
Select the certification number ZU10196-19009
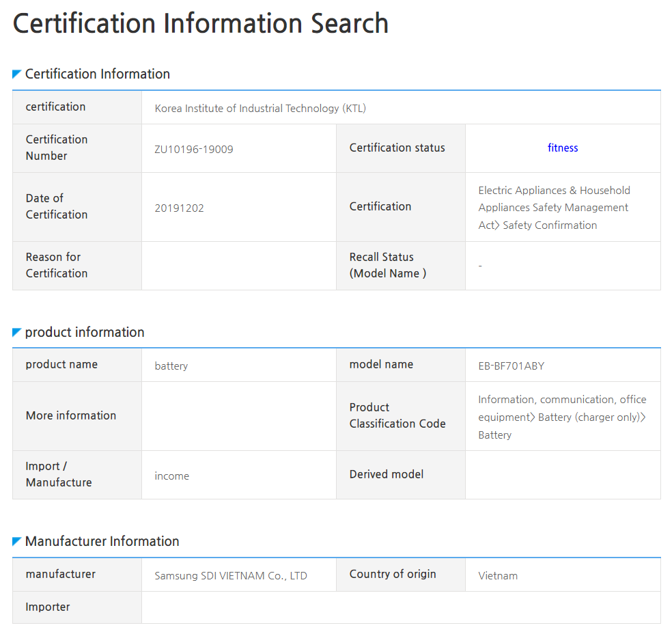(194, 149)
